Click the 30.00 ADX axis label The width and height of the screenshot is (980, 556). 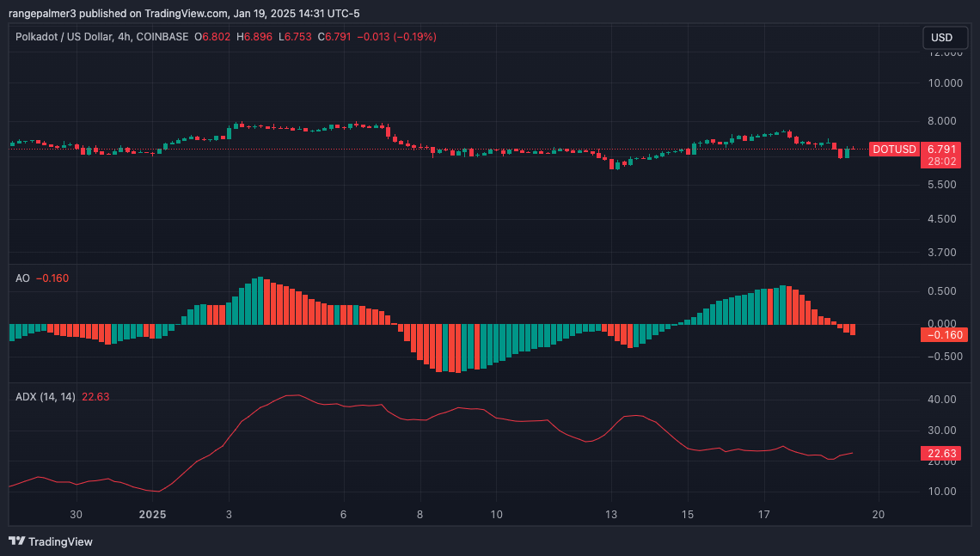(x=941, y=431)
